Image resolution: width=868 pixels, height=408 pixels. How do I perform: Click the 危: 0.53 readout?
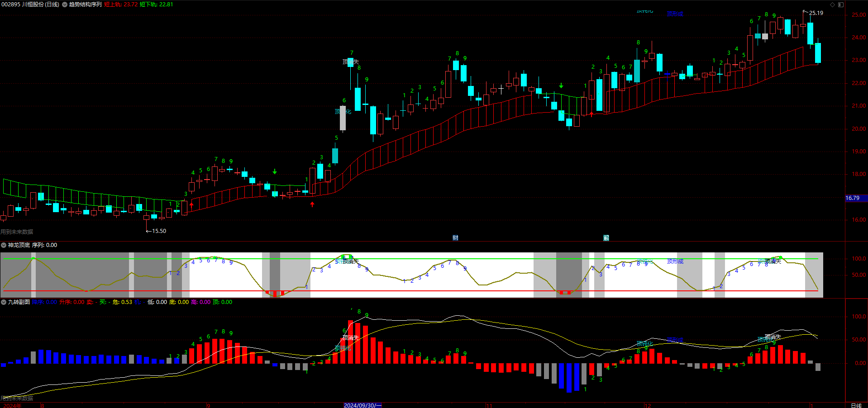click(x=122, y=302)
